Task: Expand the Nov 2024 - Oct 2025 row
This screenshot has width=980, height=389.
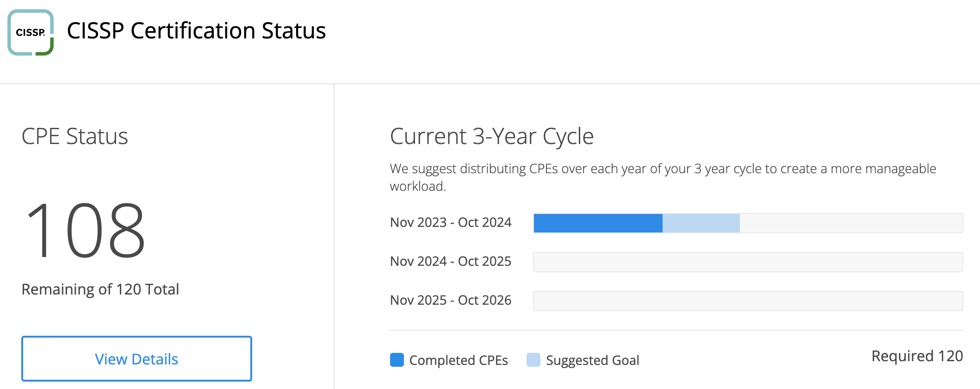Action: coord(451,261)
